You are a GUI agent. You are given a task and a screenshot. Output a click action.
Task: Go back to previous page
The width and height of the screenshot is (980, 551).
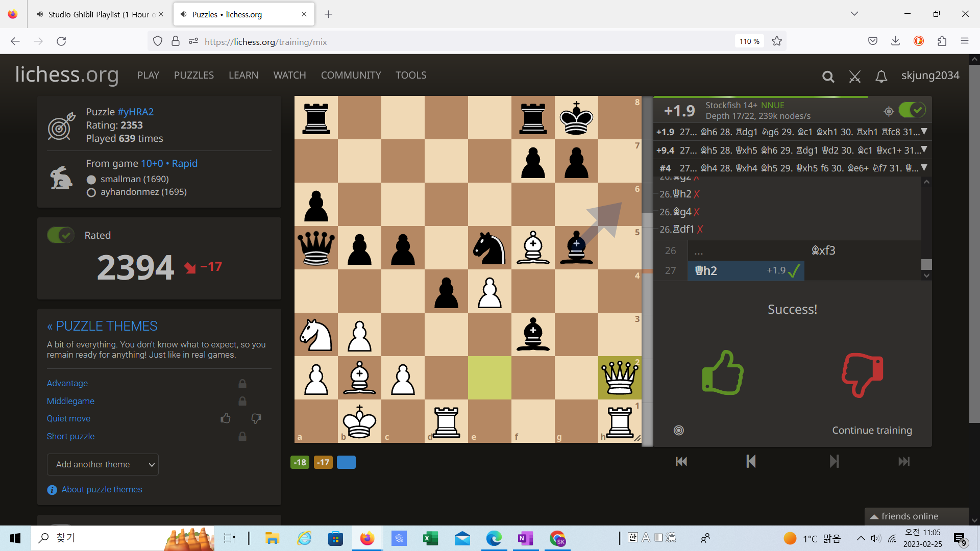15,41
